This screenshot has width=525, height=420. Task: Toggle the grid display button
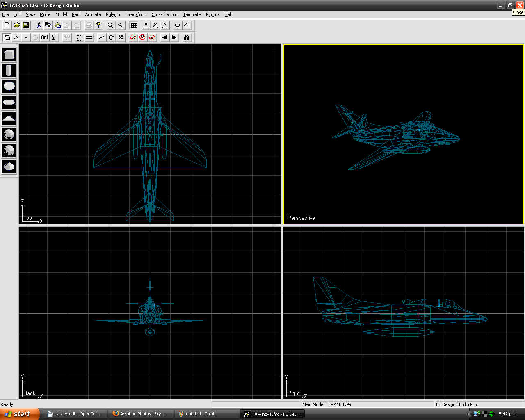pos(134,25)
